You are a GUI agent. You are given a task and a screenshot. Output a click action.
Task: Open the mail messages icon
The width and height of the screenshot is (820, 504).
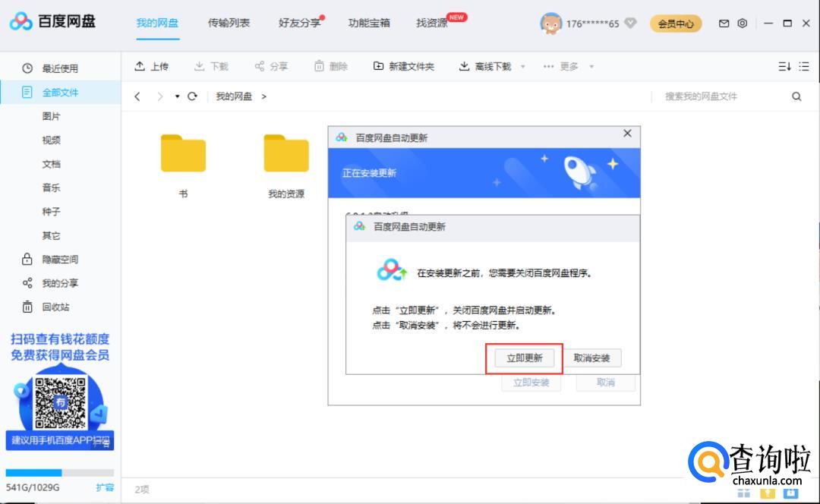(x=724, y=23)
